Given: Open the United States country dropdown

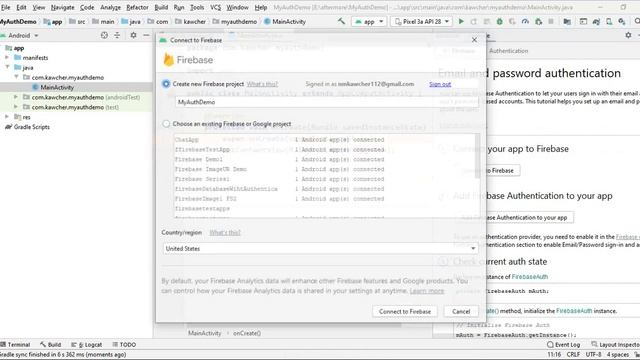Looking at the screenshot, I should click(320, 248).
